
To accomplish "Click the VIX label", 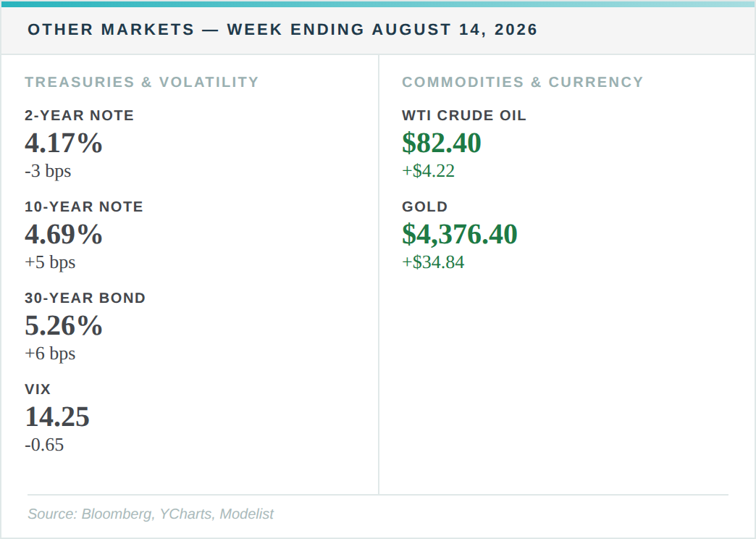I will tap(38, 389).
